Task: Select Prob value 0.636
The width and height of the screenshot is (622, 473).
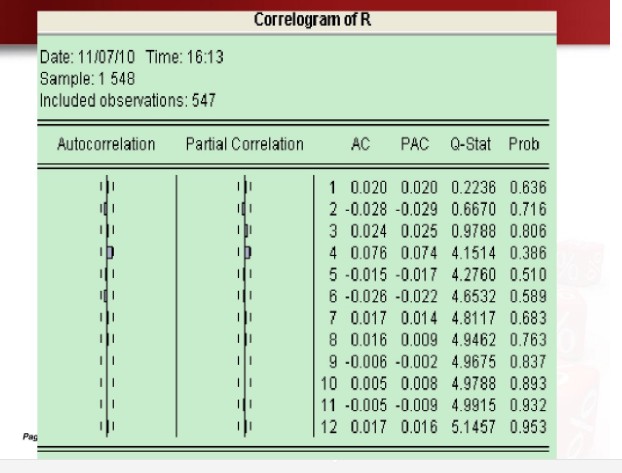Action: click(x=528, y=187)
